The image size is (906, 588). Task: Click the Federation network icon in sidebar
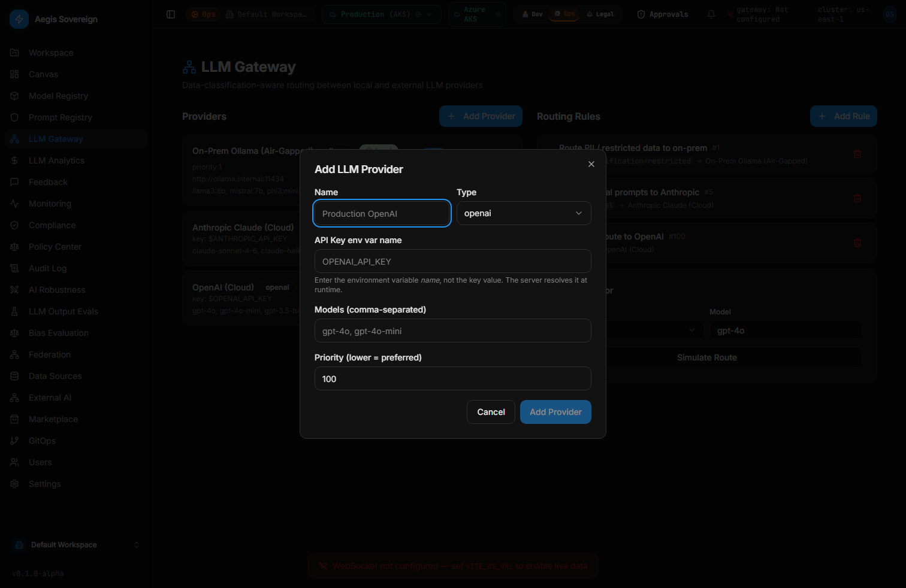(14, 354)
